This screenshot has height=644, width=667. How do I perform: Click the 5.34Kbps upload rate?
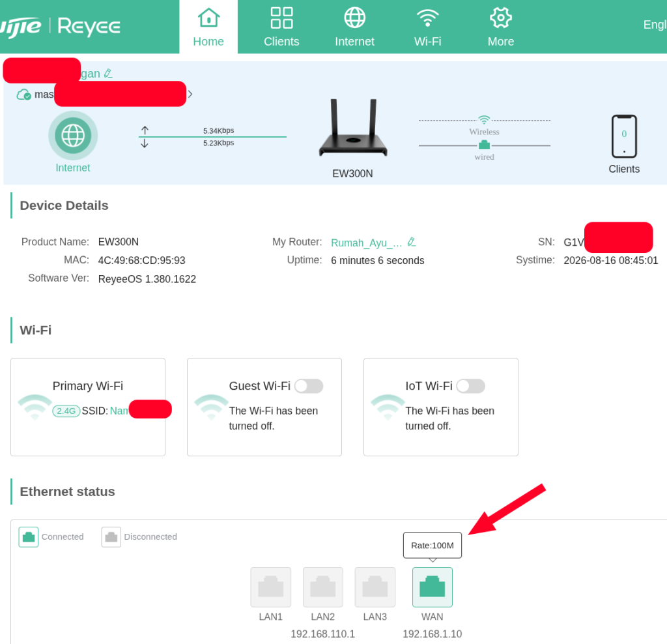[x=218, y=130]
